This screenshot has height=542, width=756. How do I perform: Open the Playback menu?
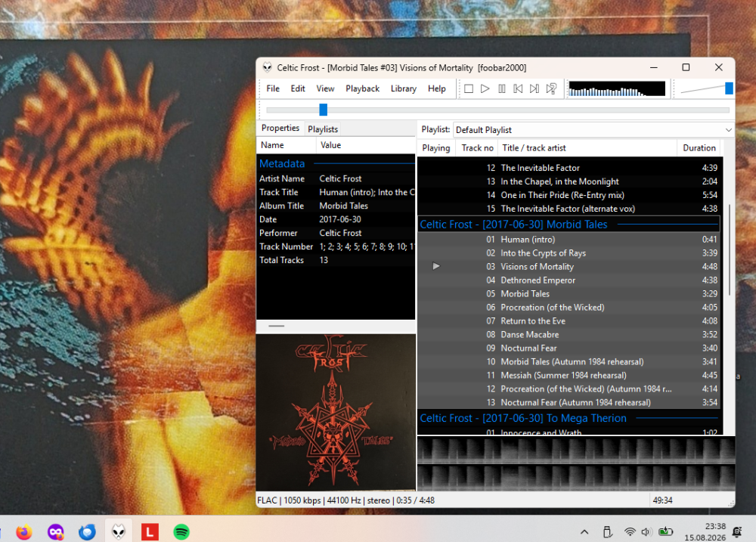[x=363, y=88]
